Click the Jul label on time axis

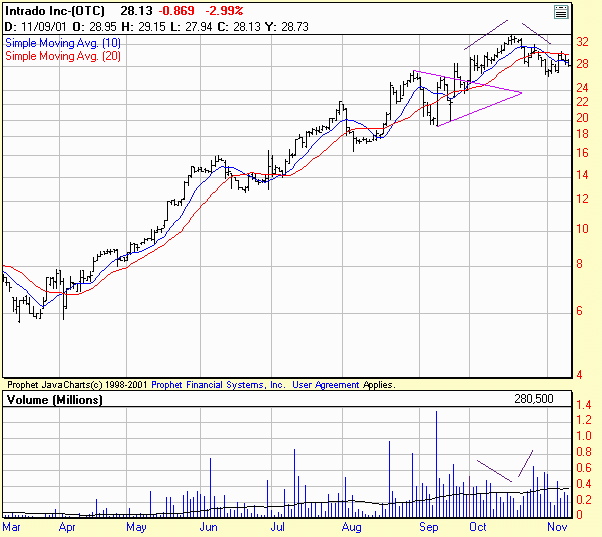(x=278, y=527)
